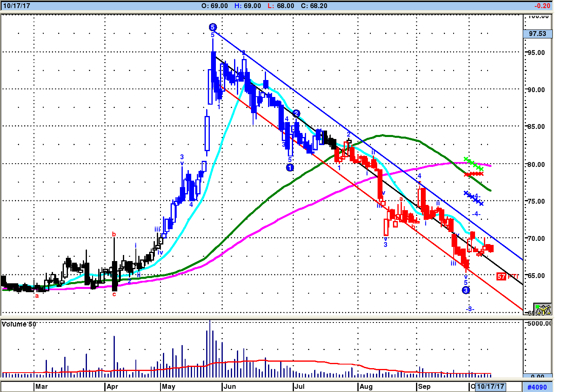Screen dimensions: 566x392
Task: Click the 97.53 price cursor label
Action: (x=537, y=34)
